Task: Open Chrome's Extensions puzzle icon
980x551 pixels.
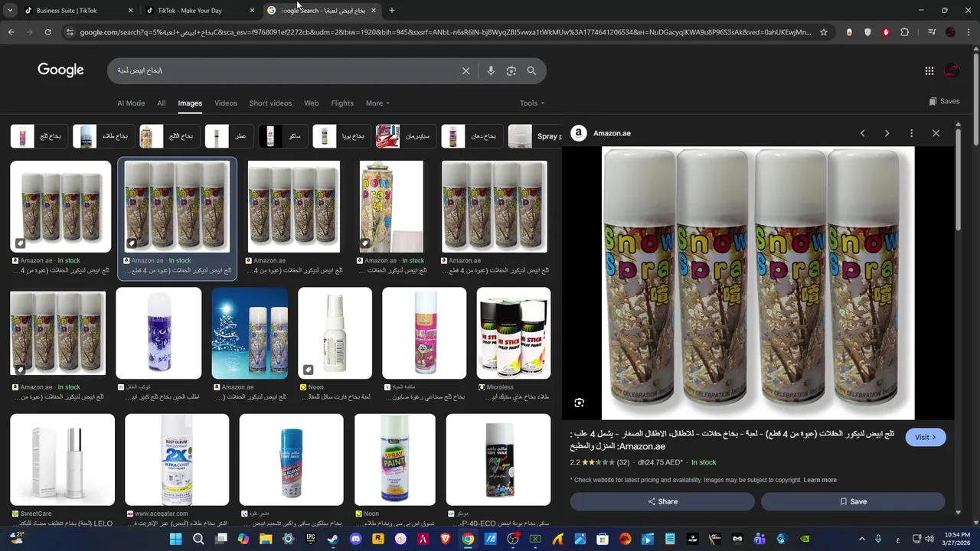Action: (x=905, y=32)
